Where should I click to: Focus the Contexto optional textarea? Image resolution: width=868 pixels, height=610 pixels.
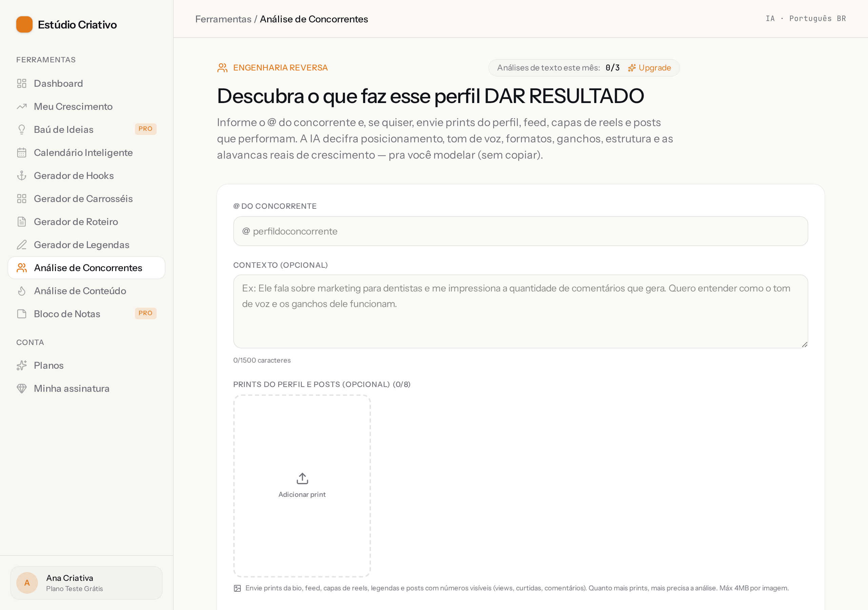(520, 311)
